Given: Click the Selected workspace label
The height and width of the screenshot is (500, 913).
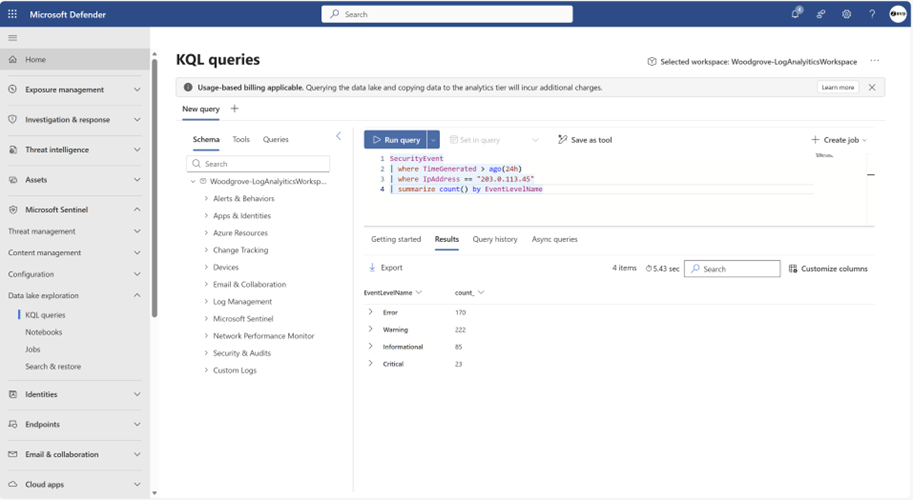Looking at the screenshot, I should coord(758,62).
